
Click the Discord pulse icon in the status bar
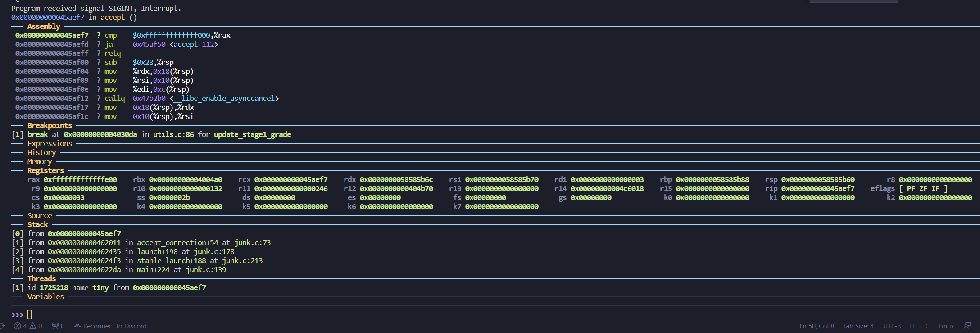tap(77, 326)
